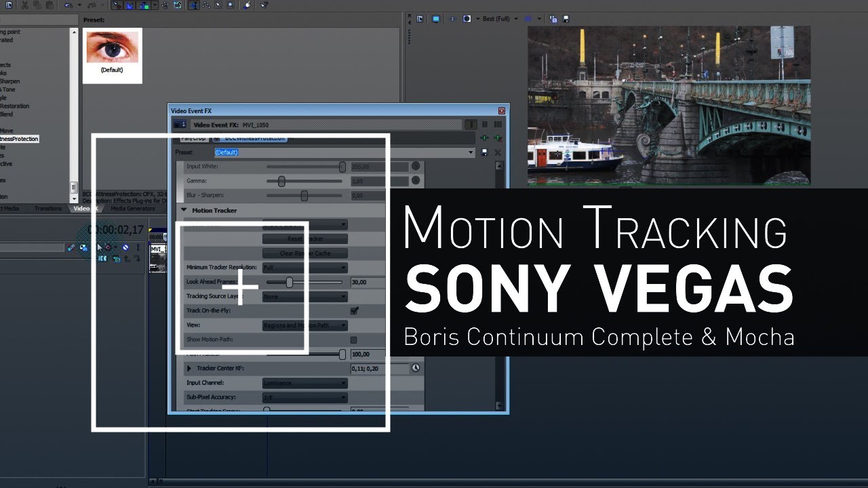The image size is (868, 488).
Task: Click the Clear Render Cache button
Action: pos(305,253)
